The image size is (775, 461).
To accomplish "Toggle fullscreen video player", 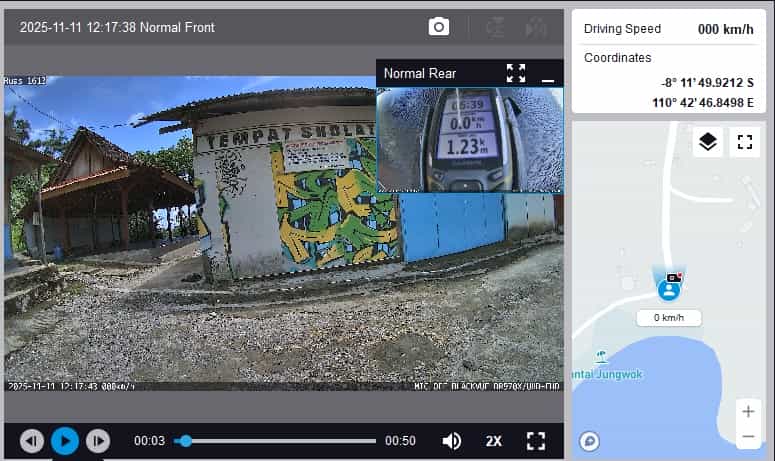I will click(536, 441).
